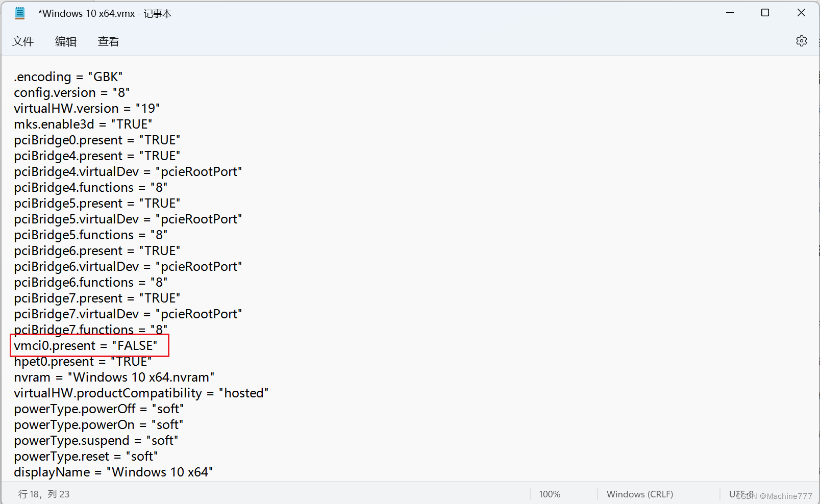Image resolution: width=820 pixels, height=504 pixels.
Task: Click the pciBridge7.virtualDev line
Action: (128, 314)
